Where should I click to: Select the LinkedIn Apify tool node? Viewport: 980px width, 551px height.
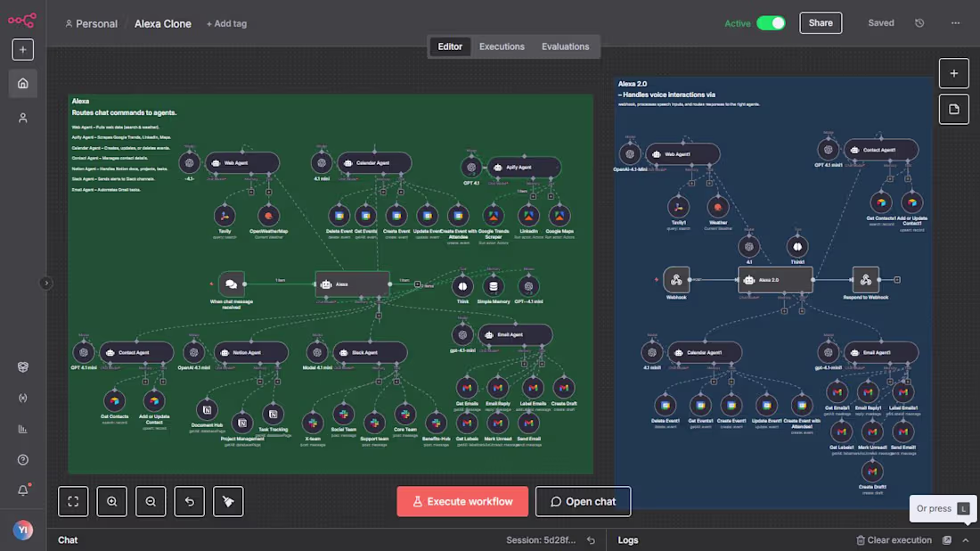tap(528, 216)
